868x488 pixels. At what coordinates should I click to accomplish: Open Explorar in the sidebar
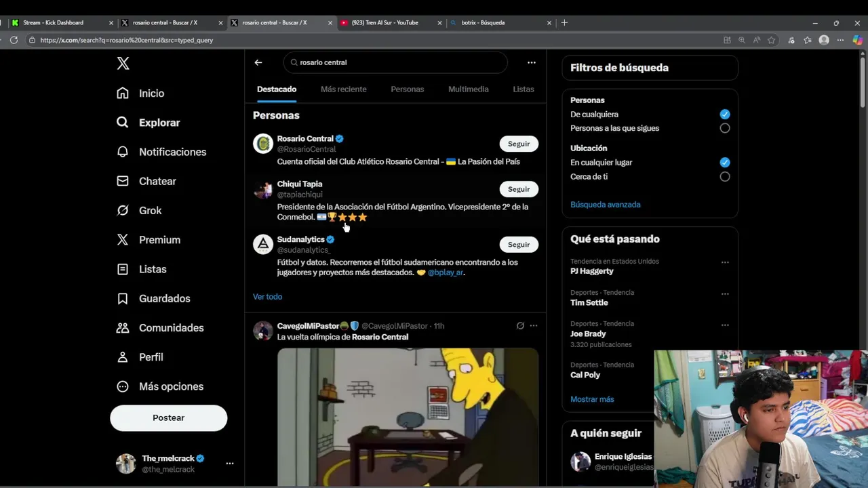pyautogui.click(x=148, y=123)
